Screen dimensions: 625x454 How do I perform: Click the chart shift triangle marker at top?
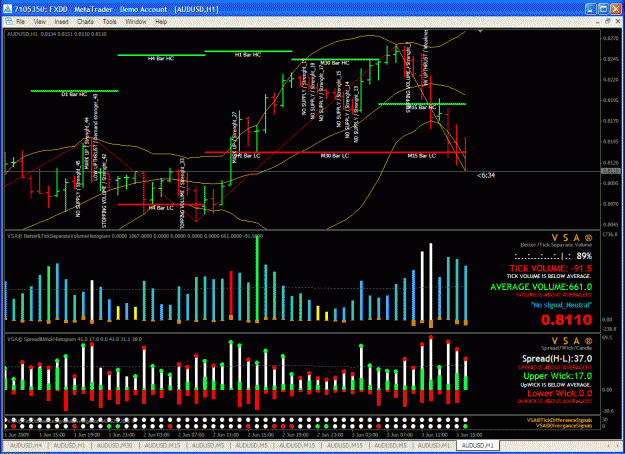480,31
